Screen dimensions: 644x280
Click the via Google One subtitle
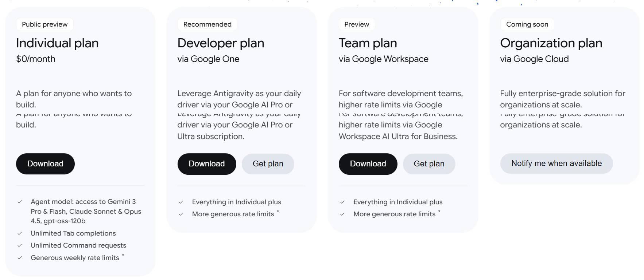[208, 59]
